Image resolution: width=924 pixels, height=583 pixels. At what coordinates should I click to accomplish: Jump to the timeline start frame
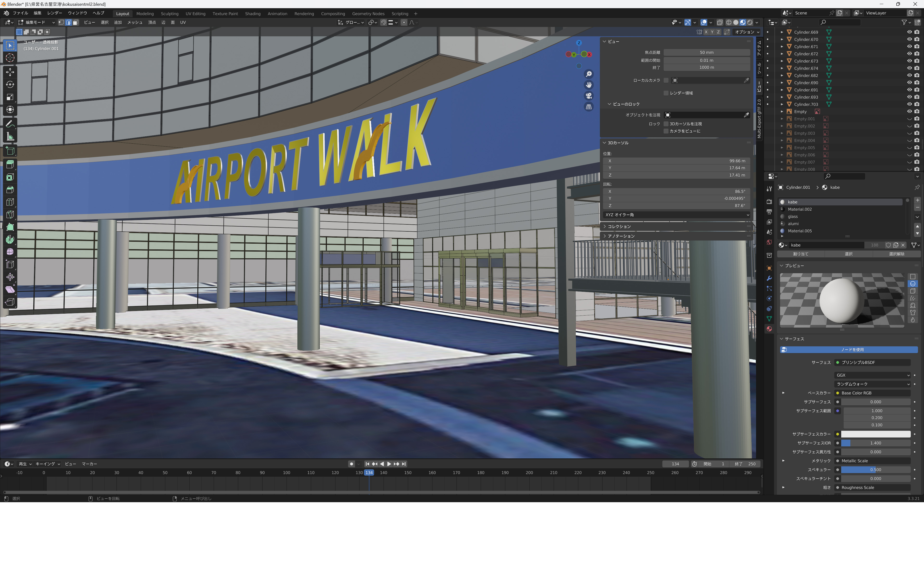tap(367, 464)
